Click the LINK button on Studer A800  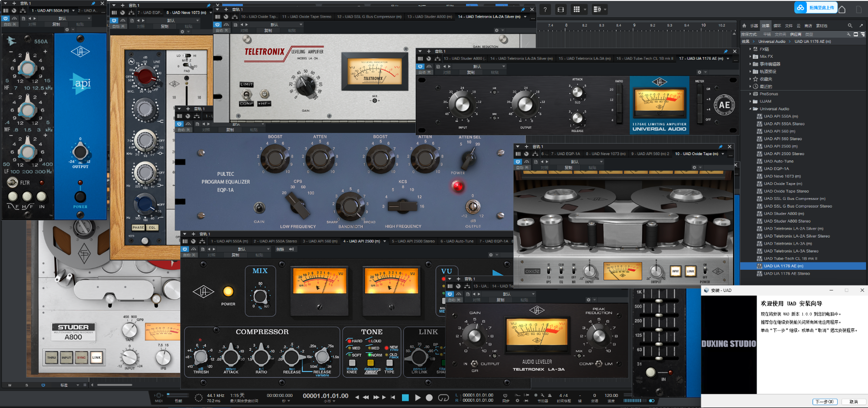[96, 357]
